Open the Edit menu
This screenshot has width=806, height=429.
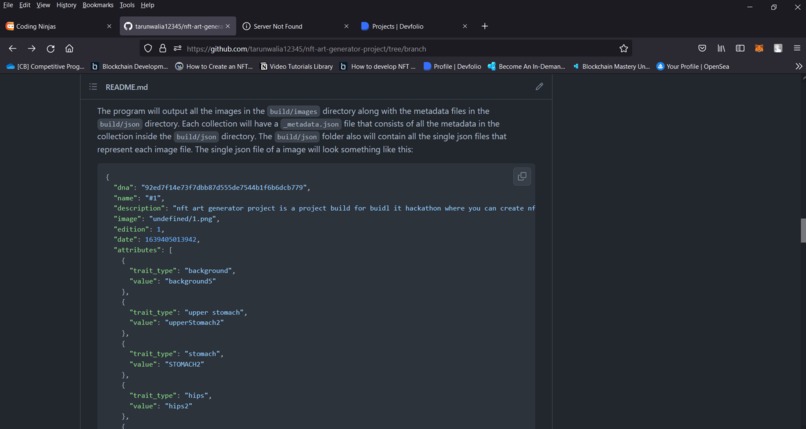tap(25, 5)
